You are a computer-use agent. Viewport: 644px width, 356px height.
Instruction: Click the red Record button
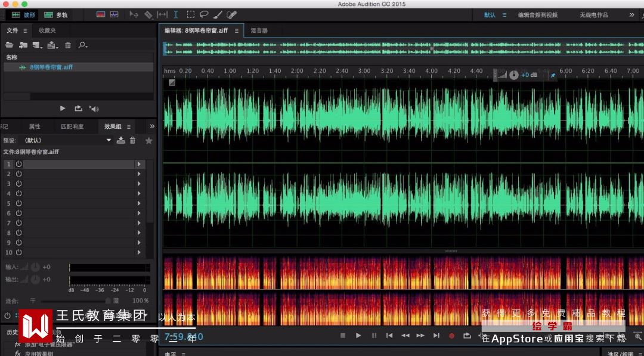click(x=452, y=336)
